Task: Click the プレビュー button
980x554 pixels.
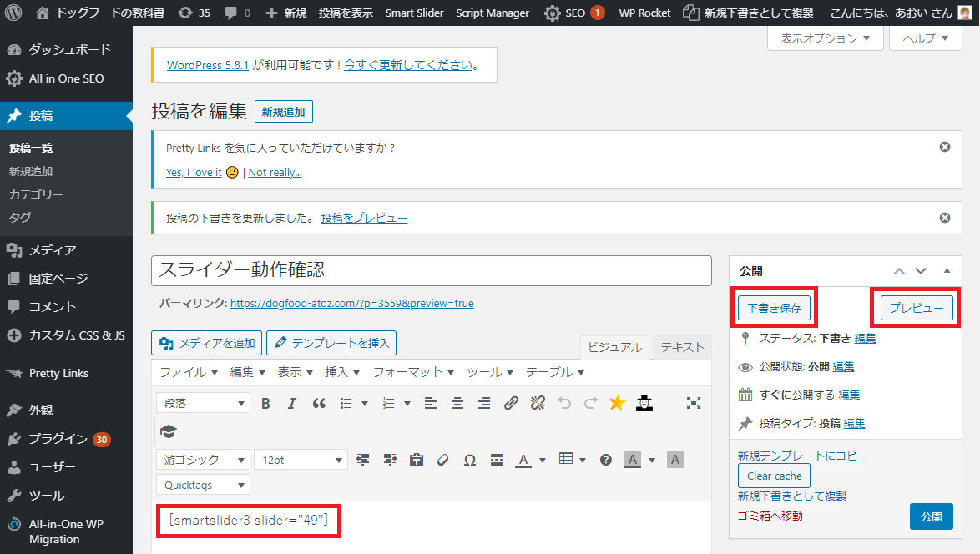Action: tap(917, 308)
